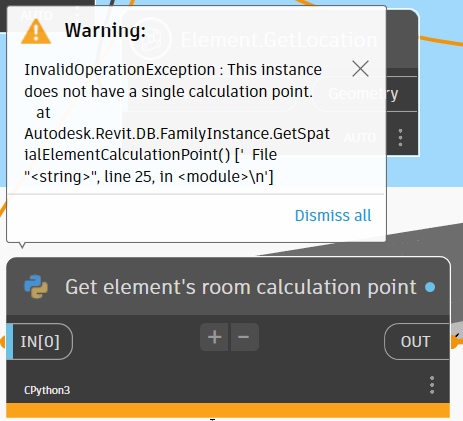Open Element.GetLocation node three-dot menu
Viewport: 463px width, 421px height.
coord(401,137)
